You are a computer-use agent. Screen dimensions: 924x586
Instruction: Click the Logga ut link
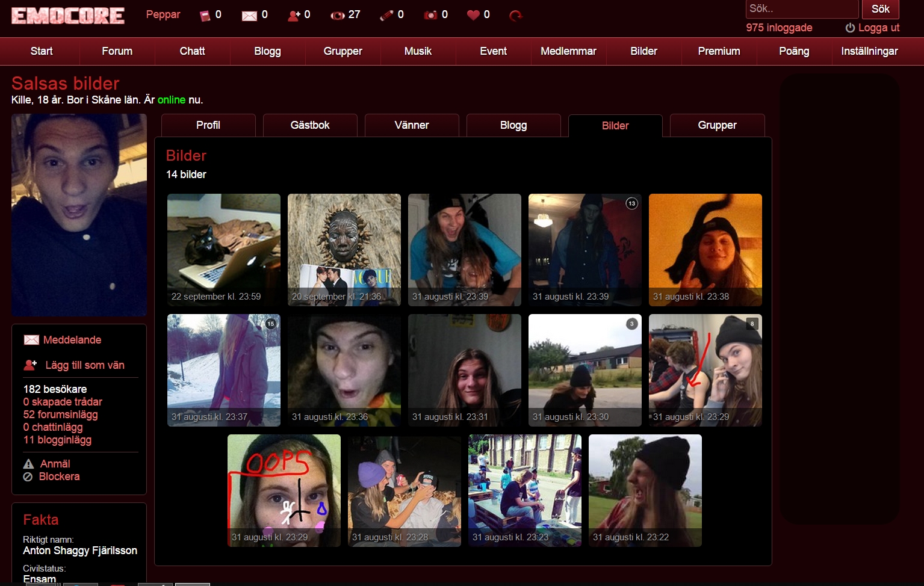pyautogui.click(x=879, y=28)
